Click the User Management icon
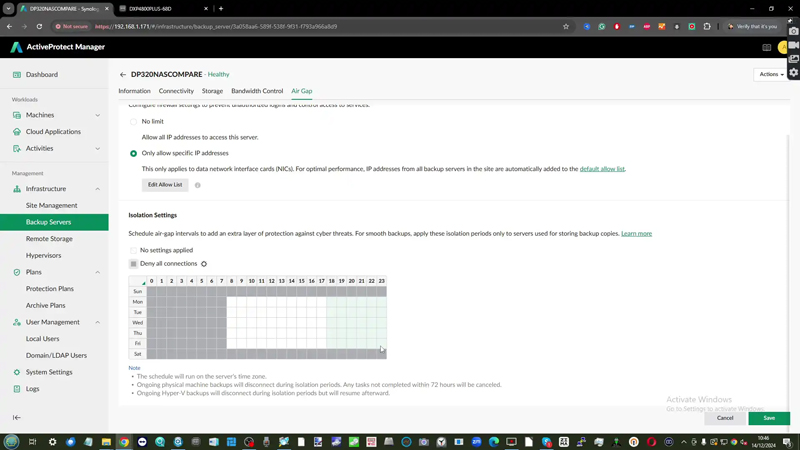 coord(17,322)
